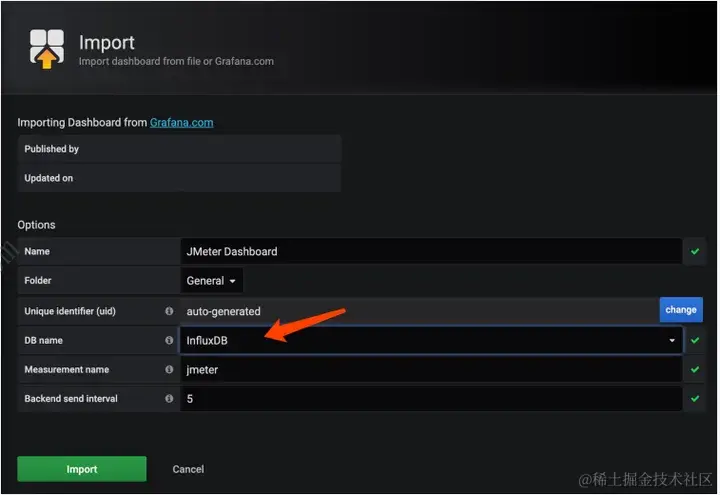The width and height of the screenshot is (720, 495).
Task: Click the Name label
Action: [37, 251]
